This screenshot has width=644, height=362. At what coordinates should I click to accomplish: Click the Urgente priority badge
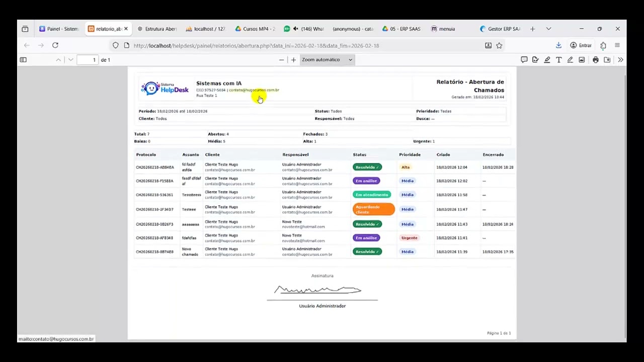tap(410, 238)
